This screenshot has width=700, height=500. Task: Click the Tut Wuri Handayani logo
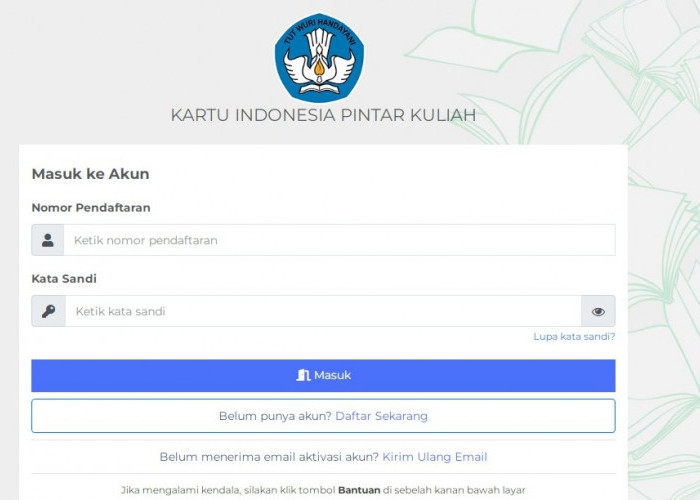(319, 58)
